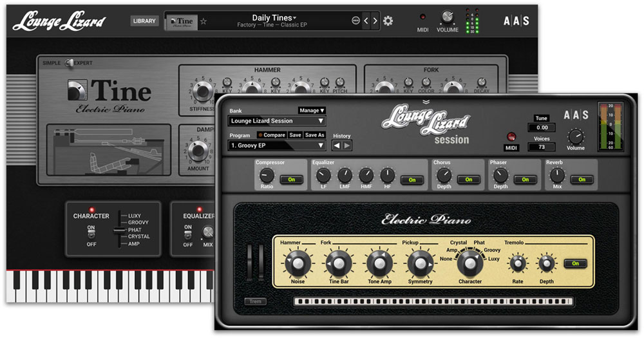Click the settings gear icon
The image size is (644, 338).
click(388, 21)
